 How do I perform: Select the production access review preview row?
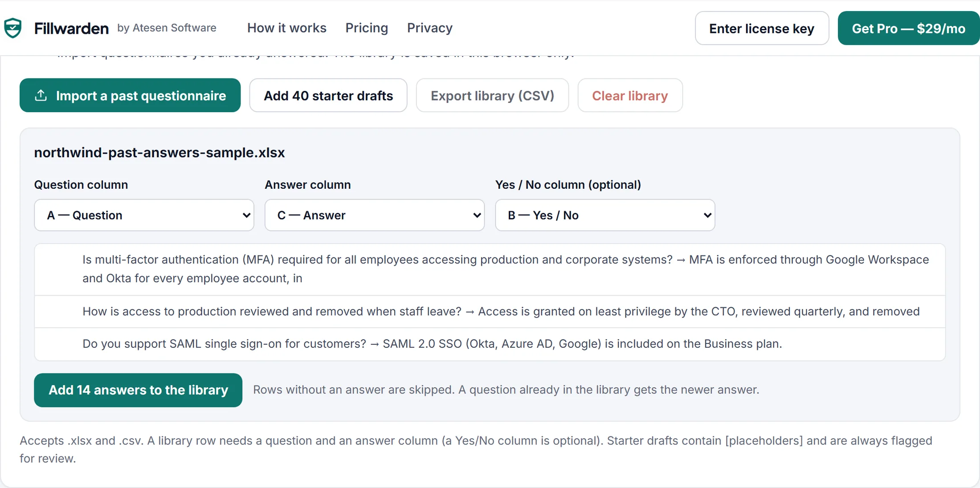(490, 312)
